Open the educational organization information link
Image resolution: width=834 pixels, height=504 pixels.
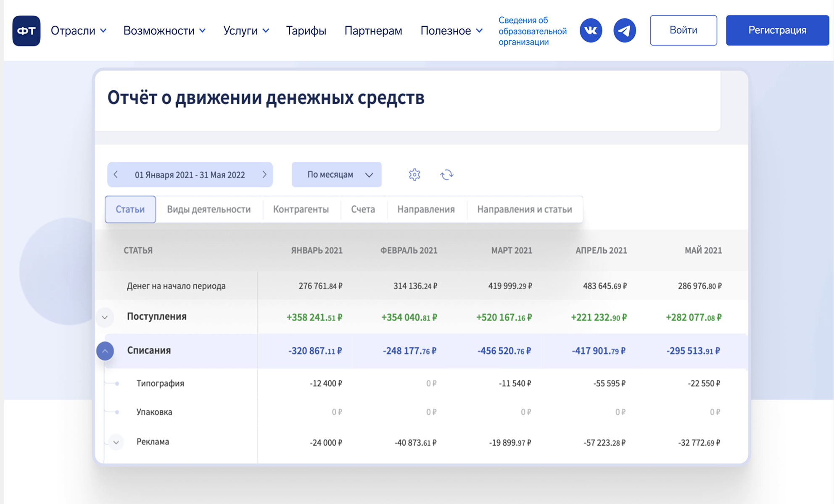[x=533, y=30]
